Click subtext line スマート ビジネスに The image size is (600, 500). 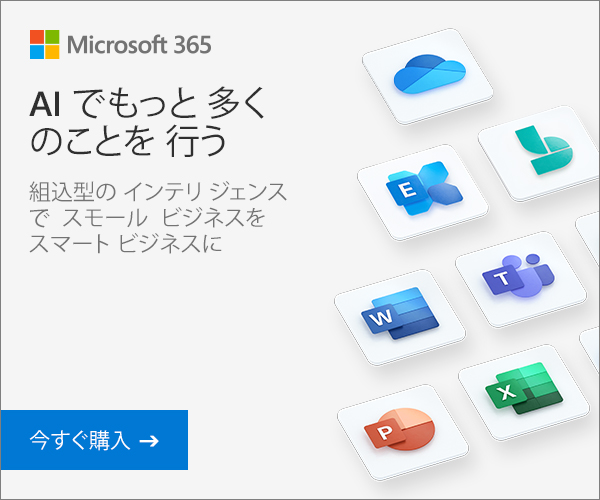(126, 244)
